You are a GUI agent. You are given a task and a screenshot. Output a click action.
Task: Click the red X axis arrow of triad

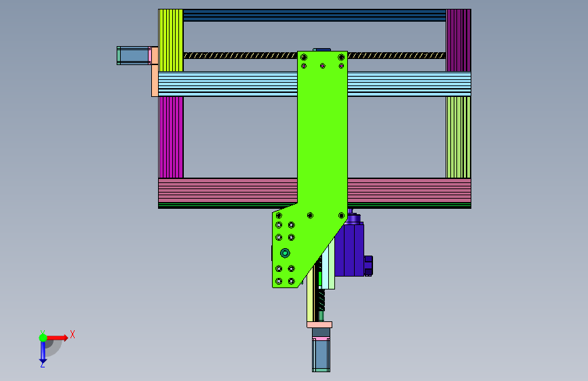(x=58, y=338)
